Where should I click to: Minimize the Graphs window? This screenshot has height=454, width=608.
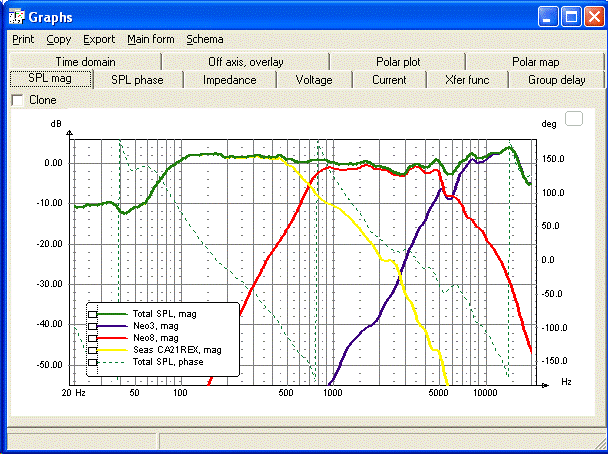(548, 17)
